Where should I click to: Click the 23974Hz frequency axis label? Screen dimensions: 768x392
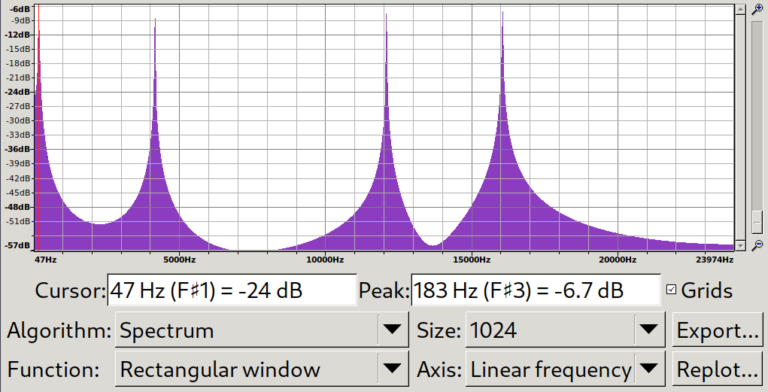click(x=714, y=260)
